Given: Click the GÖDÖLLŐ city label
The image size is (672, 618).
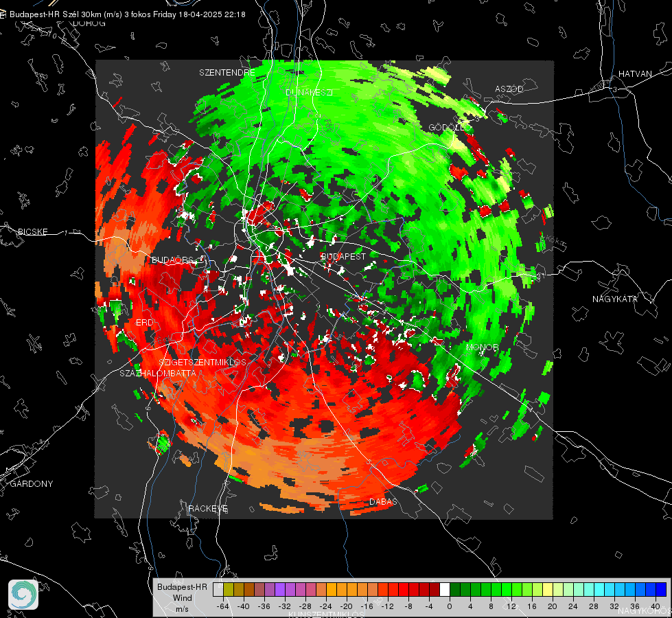Looking at the screenshot, I should pyautogui.click(x=447, y=127).
